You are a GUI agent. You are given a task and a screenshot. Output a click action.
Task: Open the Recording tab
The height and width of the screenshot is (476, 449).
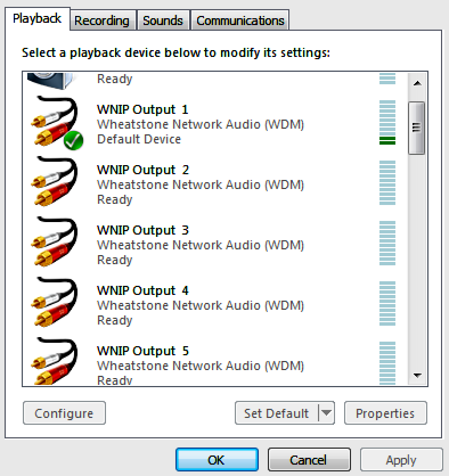point(102,20)
